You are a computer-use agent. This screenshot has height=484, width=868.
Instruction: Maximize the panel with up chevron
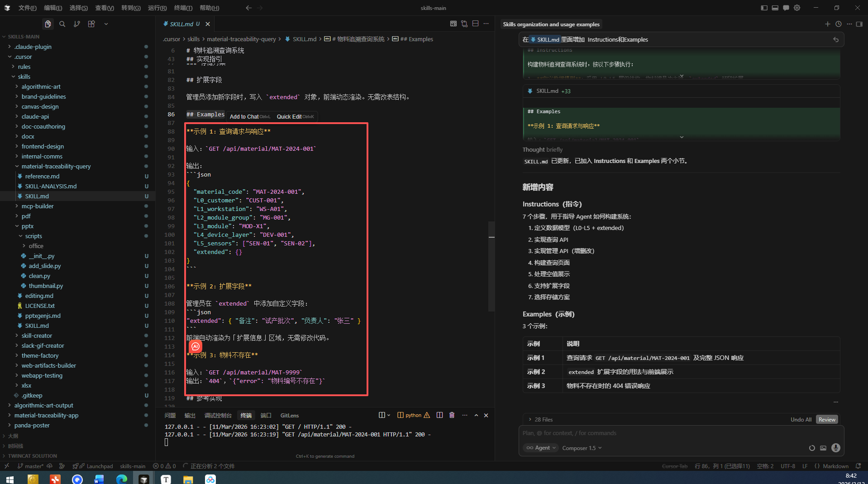click(x=476, y=415)
